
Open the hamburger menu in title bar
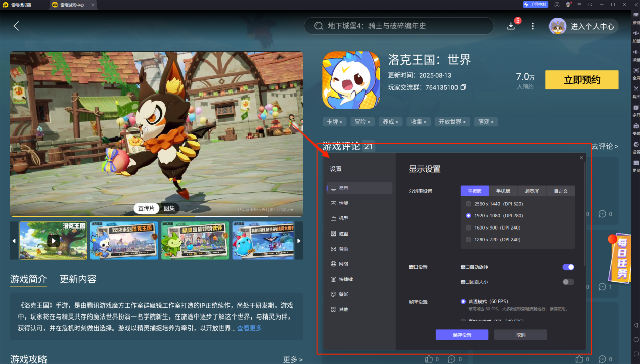(579, 4)
